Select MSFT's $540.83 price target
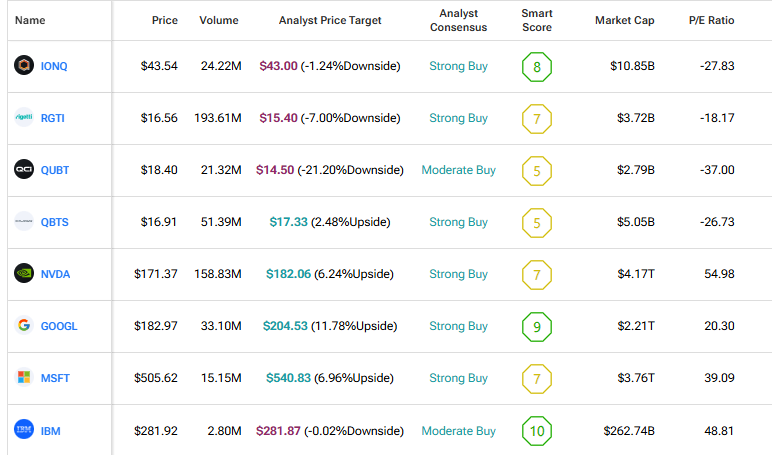 [286, 378]
